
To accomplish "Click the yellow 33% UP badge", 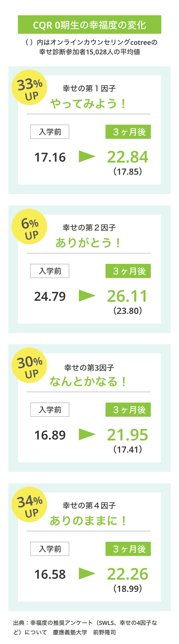I will (x=29, y=87).
